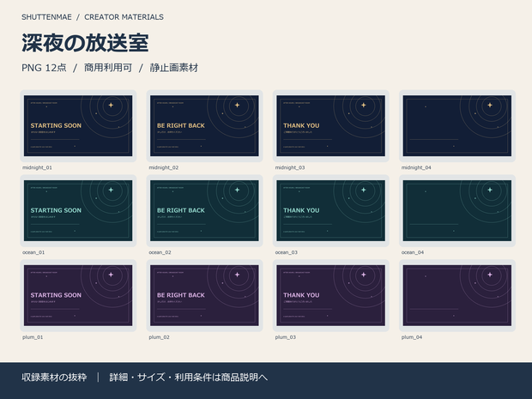Select the midnight_03 Thank You thumbnail

[331, 125]
